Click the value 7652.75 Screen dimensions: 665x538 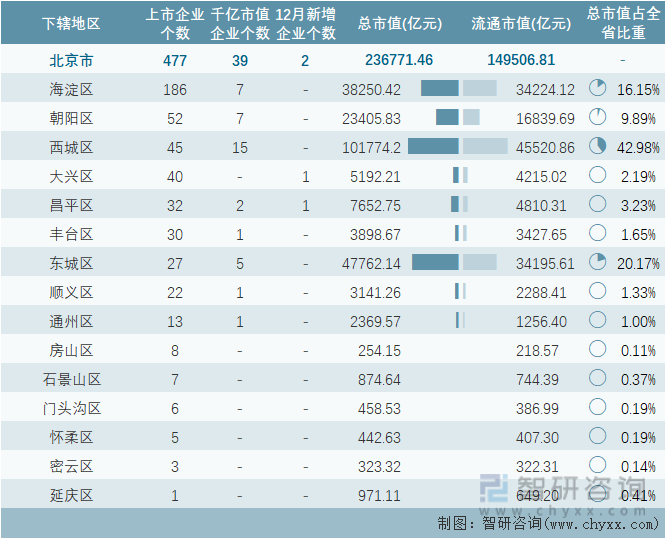[375, 206]
